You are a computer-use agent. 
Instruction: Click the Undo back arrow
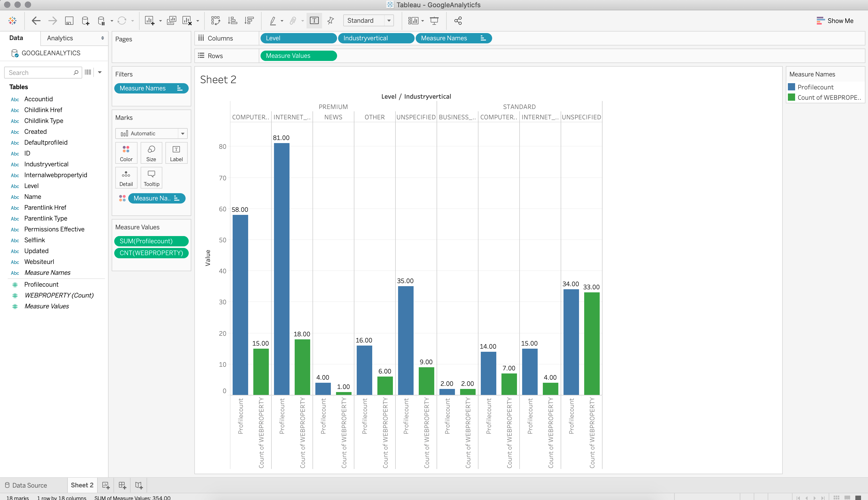tap(36, 21)
